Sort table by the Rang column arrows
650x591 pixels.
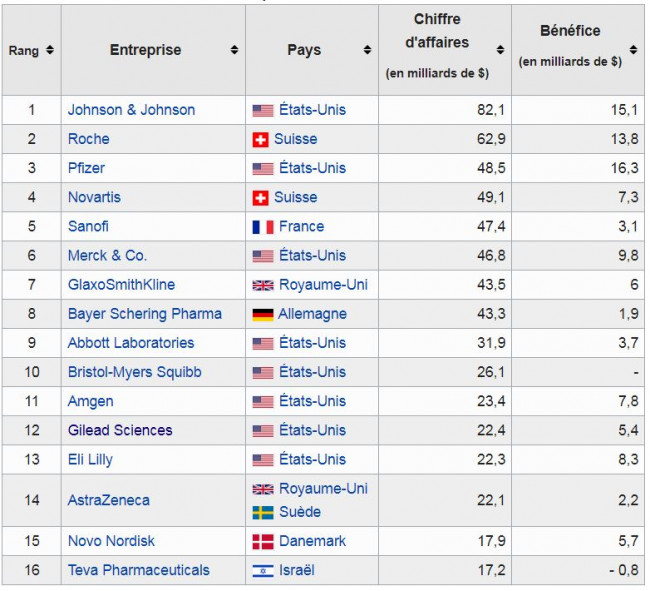(x=50, y=50)
